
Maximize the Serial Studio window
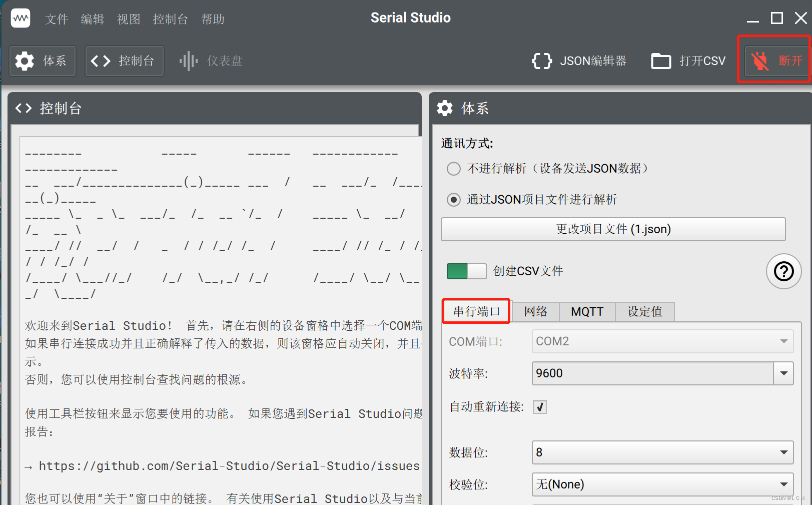pyautogui.click(x=776, y=19)
